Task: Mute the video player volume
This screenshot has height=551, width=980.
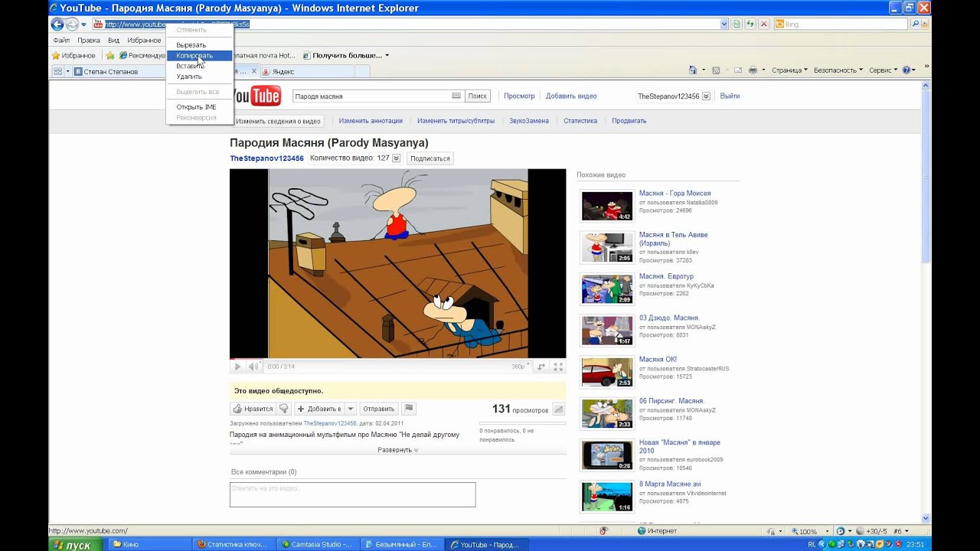Action: [253, 367]
